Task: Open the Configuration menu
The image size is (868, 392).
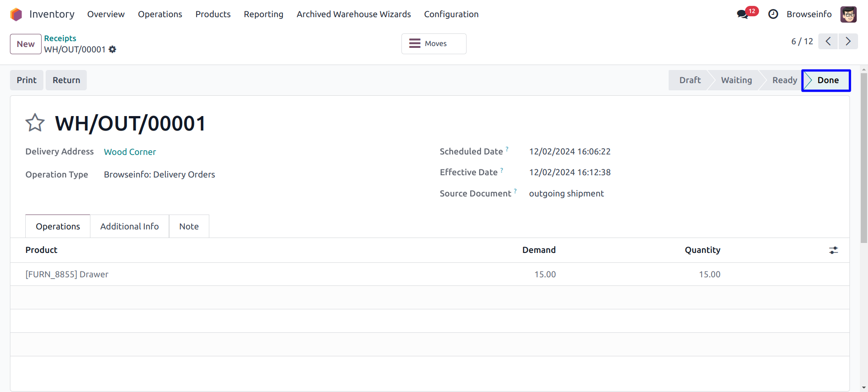Action: 451,14
